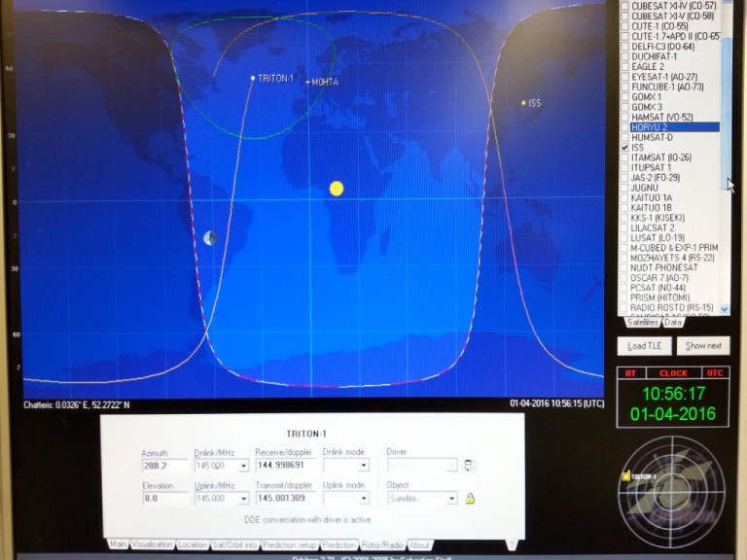
Task: Toggle the RT clock mode button
Action: [630, 373]
